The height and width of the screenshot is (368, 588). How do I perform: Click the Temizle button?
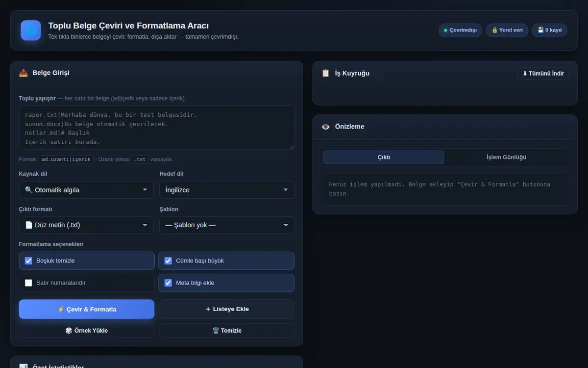pyautogui.click(x=227, y=331)
